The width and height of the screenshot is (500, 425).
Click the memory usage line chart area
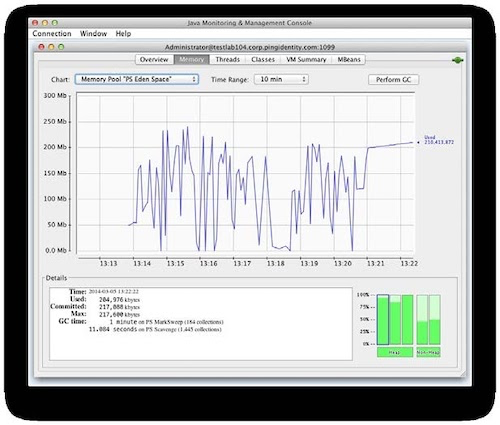(246, 172)
